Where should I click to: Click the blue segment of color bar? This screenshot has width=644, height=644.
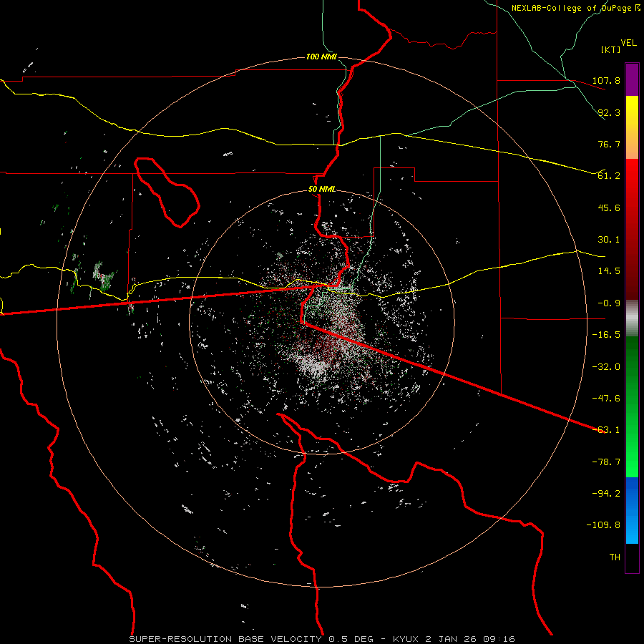point(632,510)
